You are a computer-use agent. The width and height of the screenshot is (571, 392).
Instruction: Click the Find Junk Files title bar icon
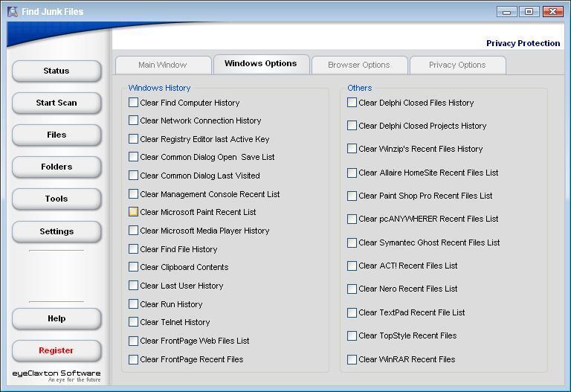pyautogui.click(x=13, y=12)
